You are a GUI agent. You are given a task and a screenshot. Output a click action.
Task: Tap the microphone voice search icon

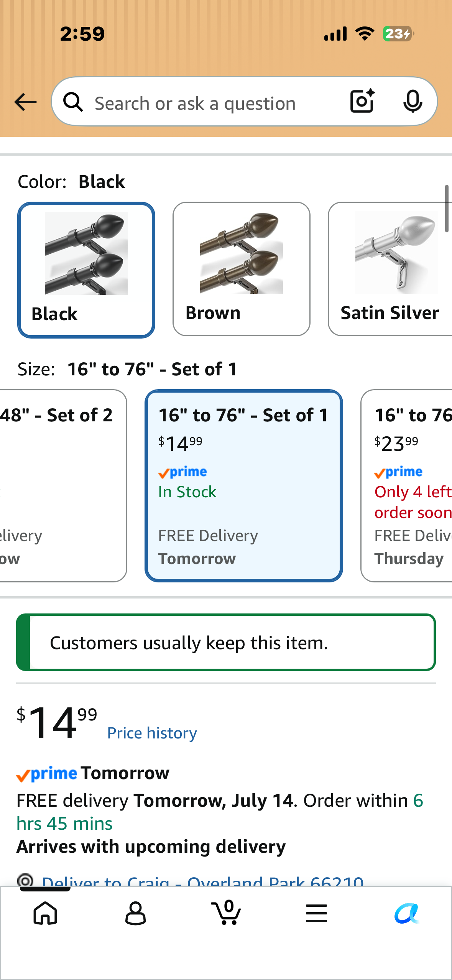tap(413, 102)
